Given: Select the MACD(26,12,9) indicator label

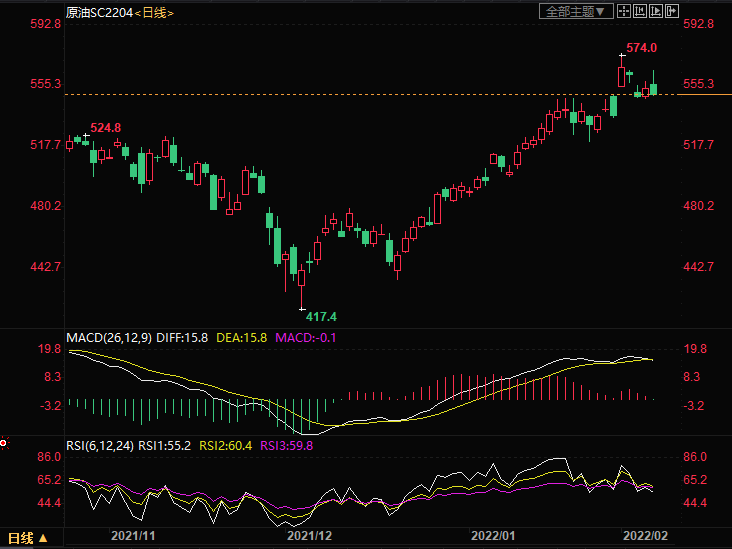Looking at the screenshot, I should [x=109, y=337].
